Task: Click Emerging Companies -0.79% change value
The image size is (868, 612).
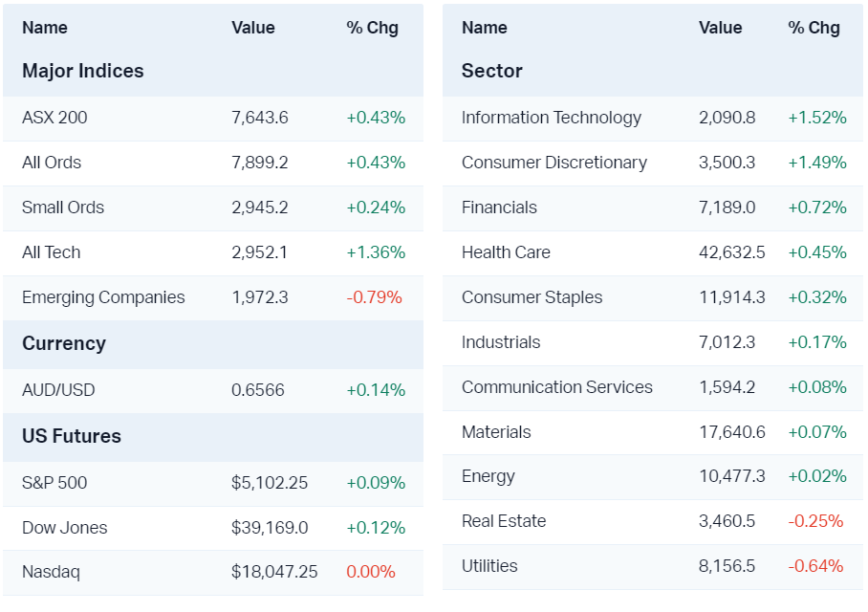Action: [x=374, y=297]
